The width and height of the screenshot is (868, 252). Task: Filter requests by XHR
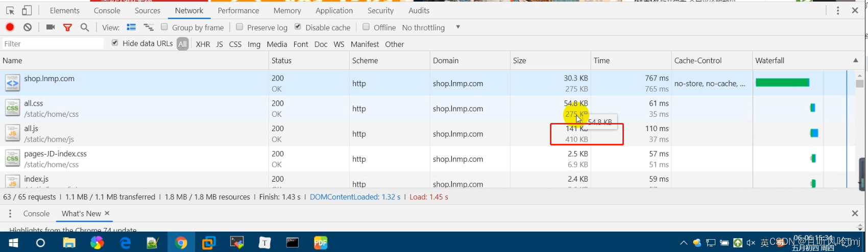click(203, 44)
